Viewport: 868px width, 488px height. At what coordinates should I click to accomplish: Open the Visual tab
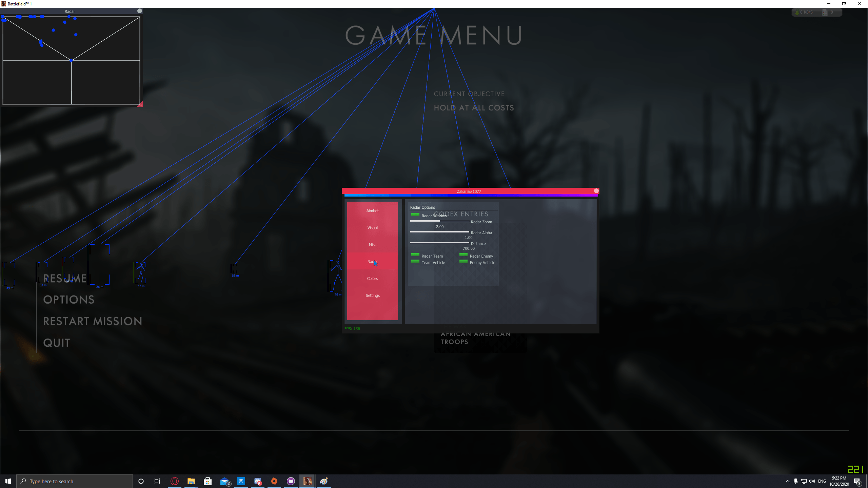coord(372,228)
